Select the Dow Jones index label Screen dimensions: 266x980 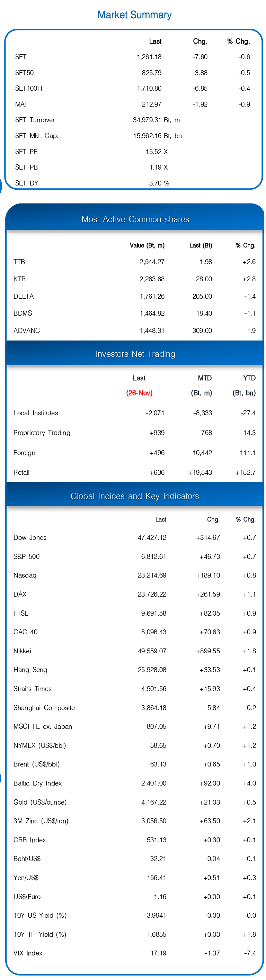30,537
